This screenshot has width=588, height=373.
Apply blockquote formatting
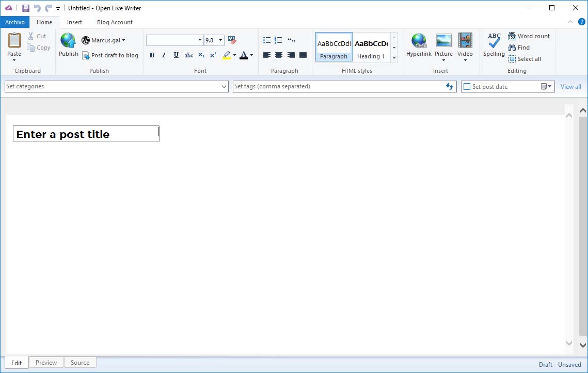coord(291,40)
